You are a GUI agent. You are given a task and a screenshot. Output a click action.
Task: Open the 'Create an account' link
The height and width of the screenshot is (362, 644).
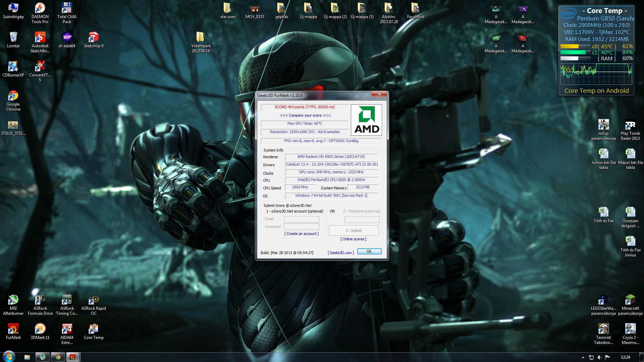tap(301, 234)
